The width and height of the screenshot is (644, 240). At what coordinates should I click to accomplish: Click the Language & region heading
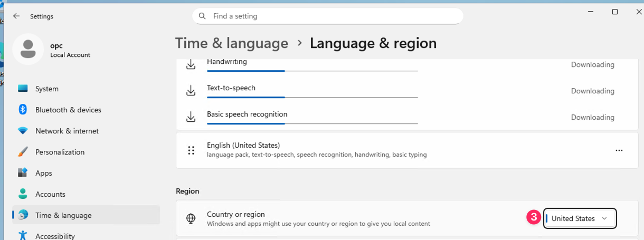coord(373,43)
